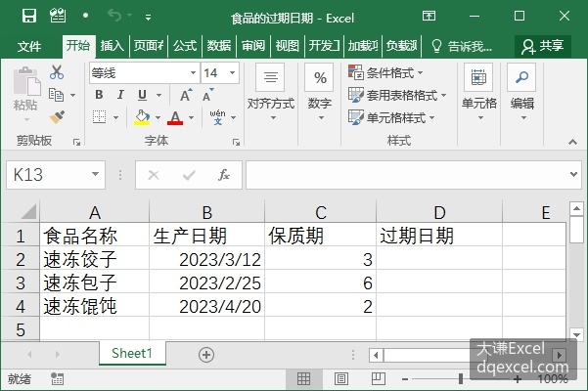Screen dimensions: 588x391
Task: Expand the formula bar arrow
Action: coord(573,174)
